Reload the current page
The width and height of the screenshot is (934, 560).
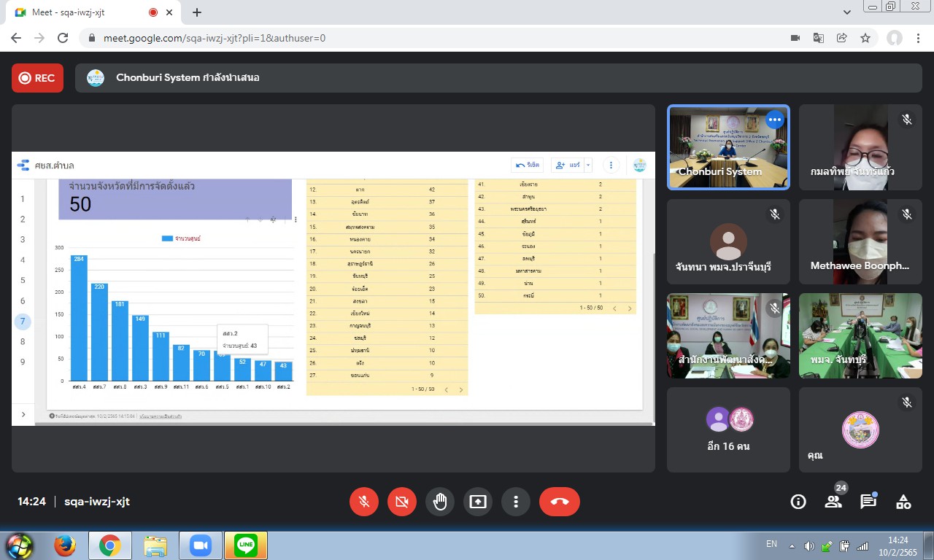click(63, 38)
